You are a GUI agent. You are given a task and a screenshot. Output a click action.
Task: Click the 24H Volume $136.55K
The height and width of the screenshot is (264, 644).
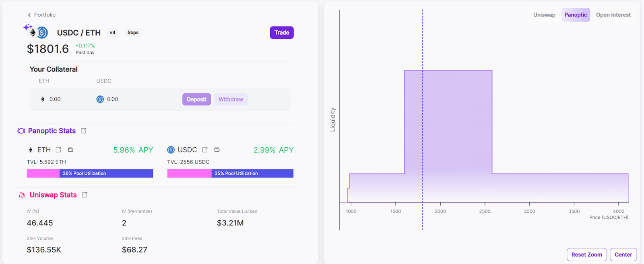tap(44, 250)
